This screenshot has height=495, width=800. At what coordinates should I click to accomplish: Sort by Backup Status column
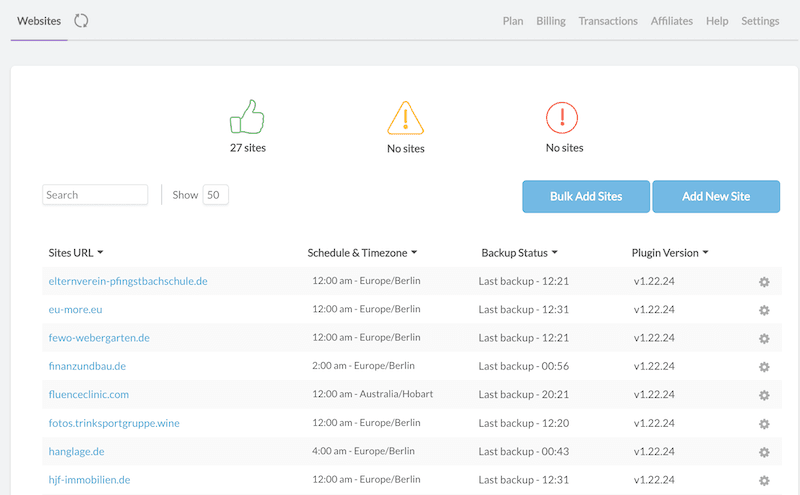point(519,253)
